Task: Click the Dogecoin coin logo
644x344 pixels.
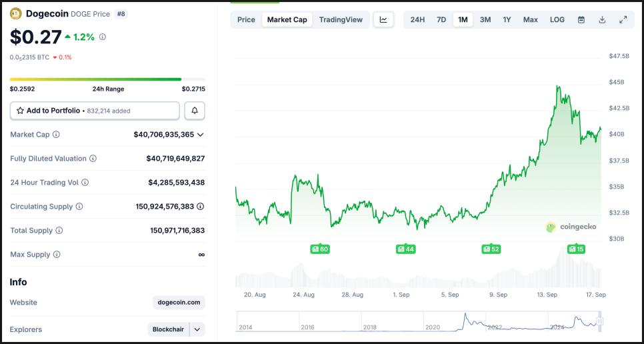Action: [x=16, y=13]
